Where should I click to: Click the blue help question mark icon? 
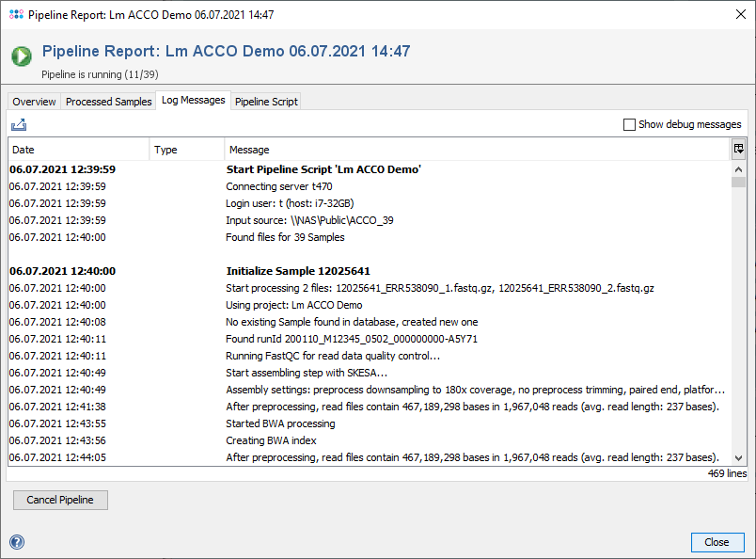pyautogui.click(x=16, y=541)
